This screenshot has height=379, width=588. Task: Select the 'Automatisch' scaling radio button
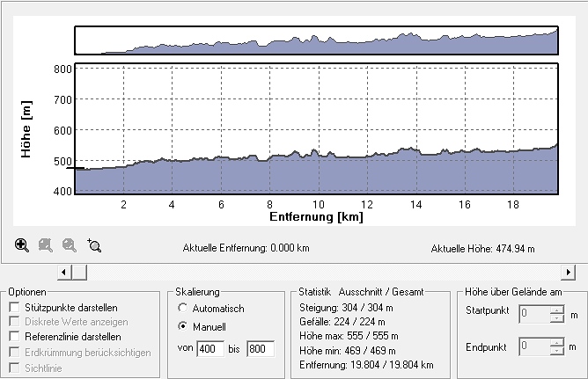183,309
